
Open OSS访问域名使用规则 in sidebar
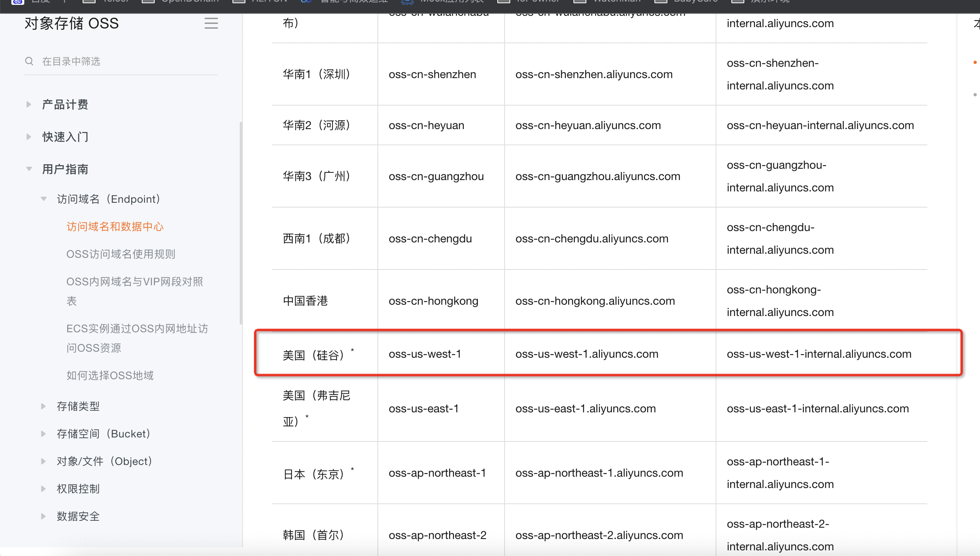pyautogui.click(x=121, y=254)
